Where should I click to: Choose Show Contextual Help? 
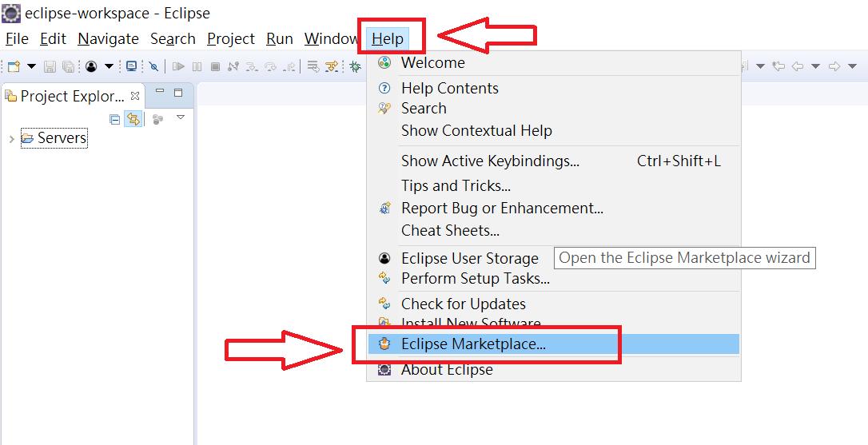point(554,130)
